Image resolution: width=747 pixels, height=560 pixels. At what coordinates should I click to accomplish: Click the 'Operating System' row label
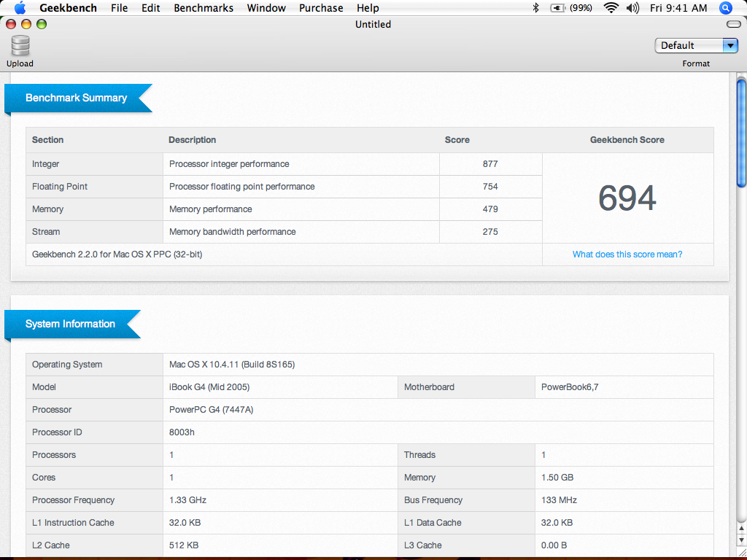(67, 365)
